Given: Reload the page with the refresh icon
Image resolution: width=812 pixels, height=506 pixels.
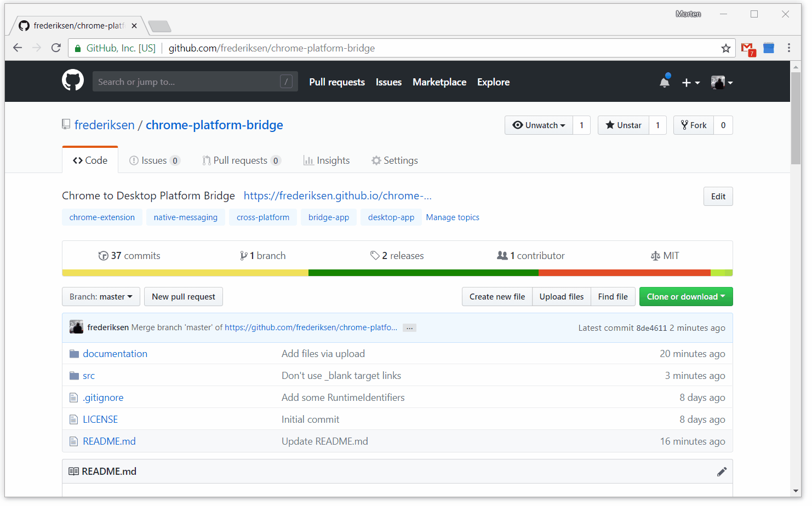Looking at the screenshot, I should [x=56, y=48].
